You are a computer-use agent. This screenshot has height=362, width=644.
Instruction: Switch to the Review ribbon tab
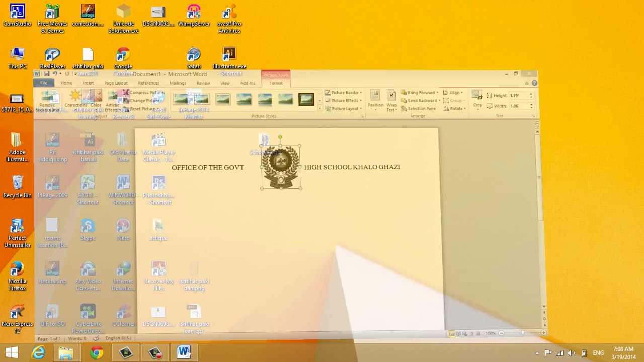203,83
